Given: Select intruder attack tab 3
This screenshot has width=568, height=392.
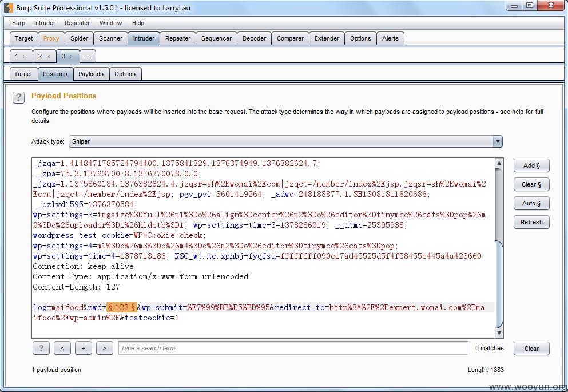Looking at the screenshot, I should click(x=63, y=56).
